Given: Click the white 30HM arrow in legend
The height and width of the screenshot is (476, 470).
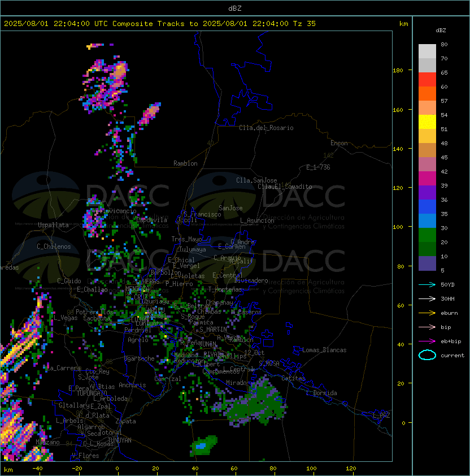Looking at the screenshot, I should (427, 299).
